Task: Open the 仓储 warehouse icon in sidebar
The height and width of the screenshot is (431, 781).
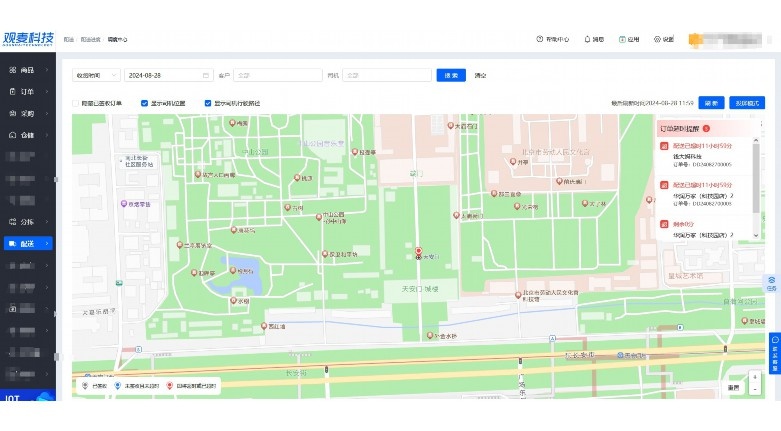Action: point(13,135)
